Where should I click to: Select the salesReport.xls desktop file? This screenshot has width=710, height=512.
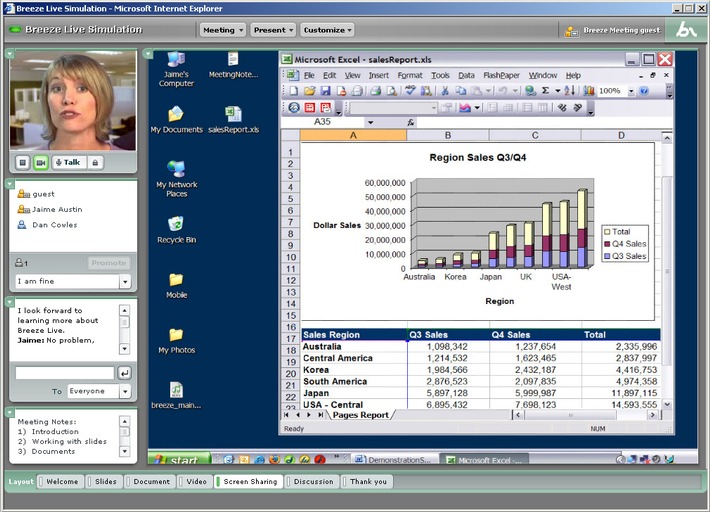point(234,120)
